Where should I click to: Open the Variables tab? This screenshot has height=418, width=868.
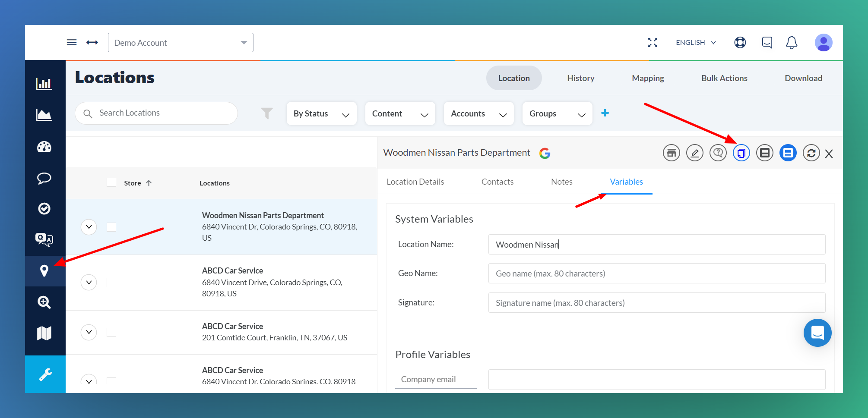tap(626, 182)
